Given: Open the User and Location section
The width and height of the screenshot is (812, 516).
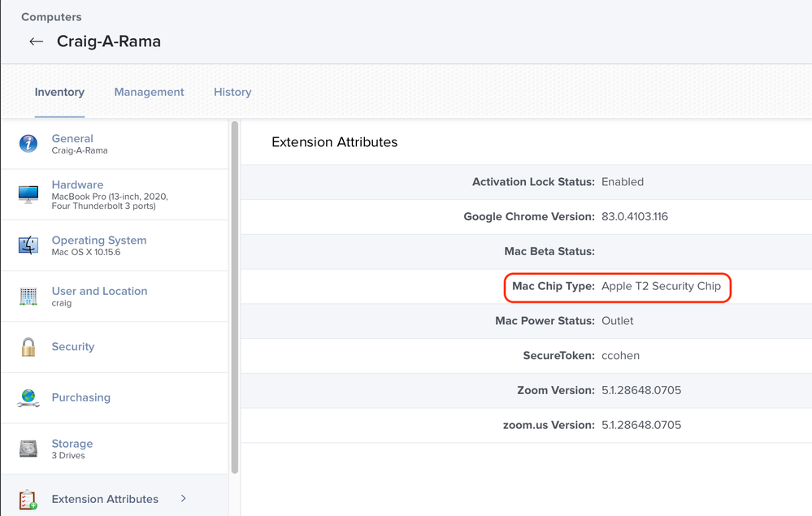Looking at the screenshot, I should point(115,296).
